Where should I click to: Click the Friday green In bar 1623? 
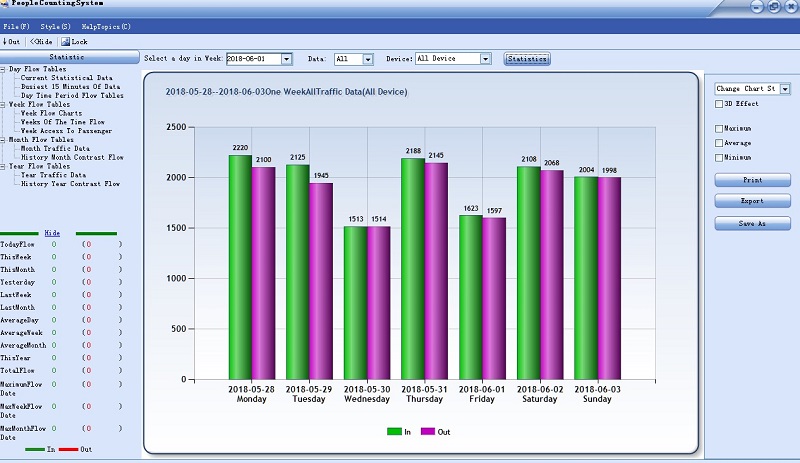(x=470, y=297)
